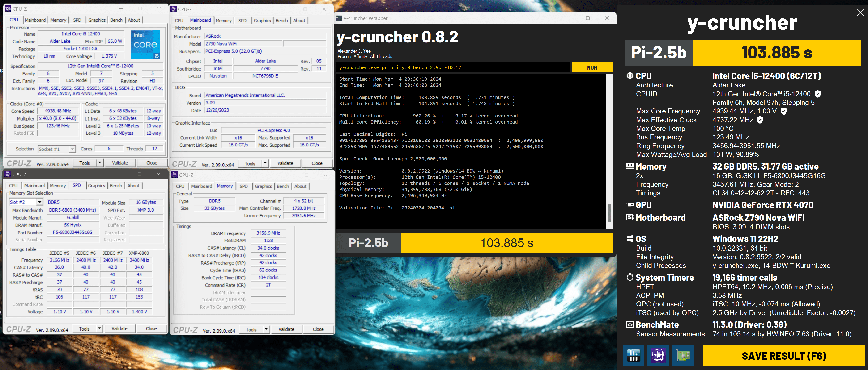The width and height of the screenshot is (868, 370).
Task: Click the SAVE RESULT (F6) button
Action: click(784, 356)
